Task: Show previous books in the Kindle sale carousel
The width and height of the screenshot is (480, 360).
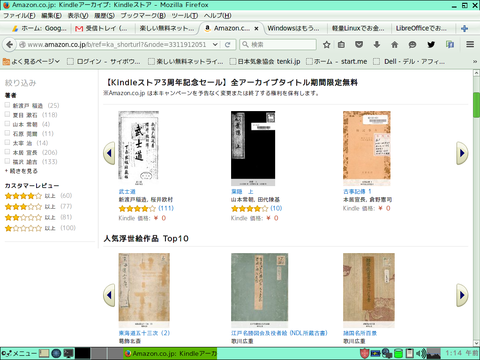Action: click(x=109, y=153)
